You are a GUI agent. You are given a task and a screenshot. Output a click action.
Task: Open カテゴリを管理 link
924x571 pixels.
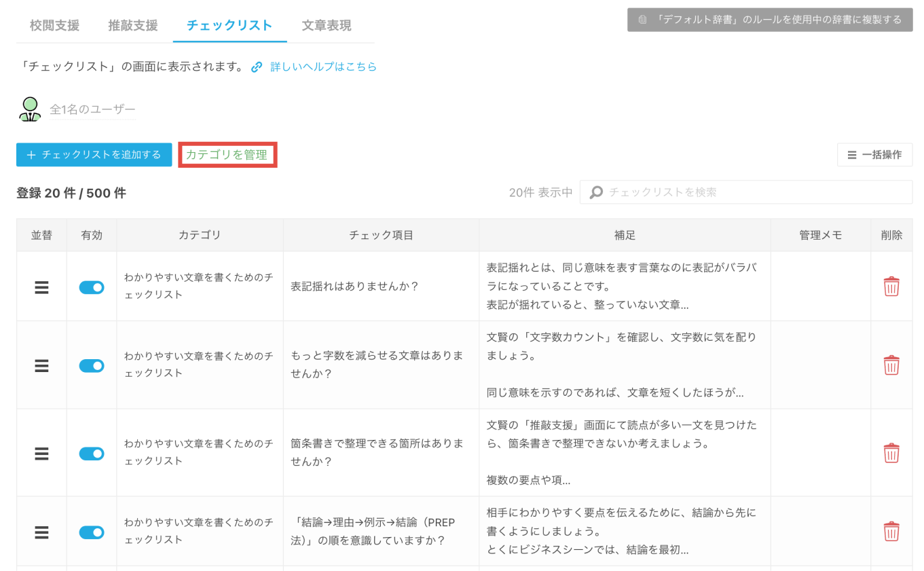[227, 155]
